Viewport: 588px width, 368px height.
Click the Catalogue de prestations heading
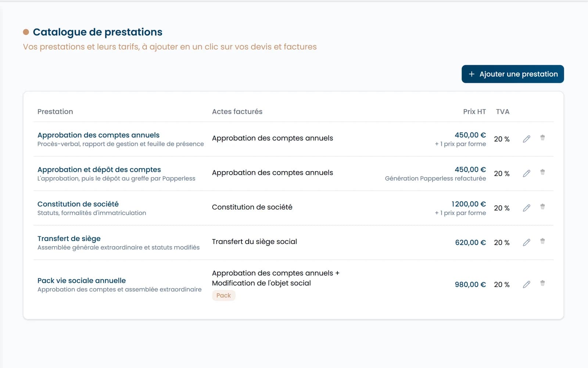tap(97, 32)
